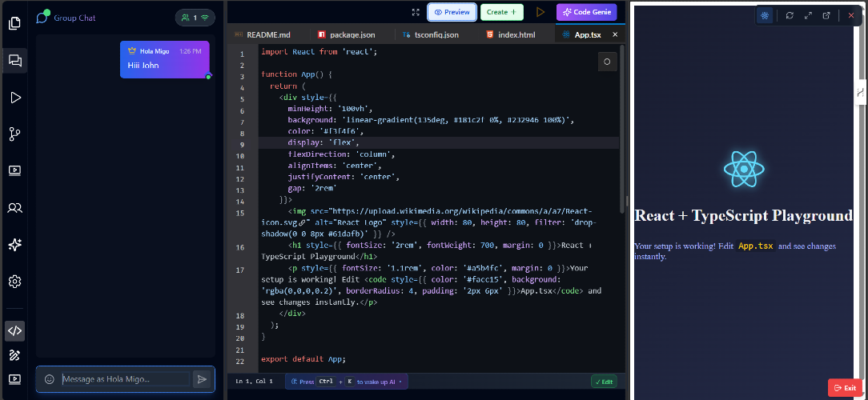This screenshot has width=868, height=400.
Task: Open preview in a new window
Action: (826, 15)
